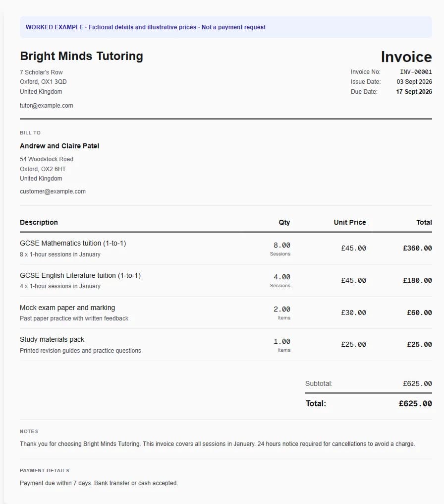
Task: Click the bold Total: label
Action: tap(316, 403)
